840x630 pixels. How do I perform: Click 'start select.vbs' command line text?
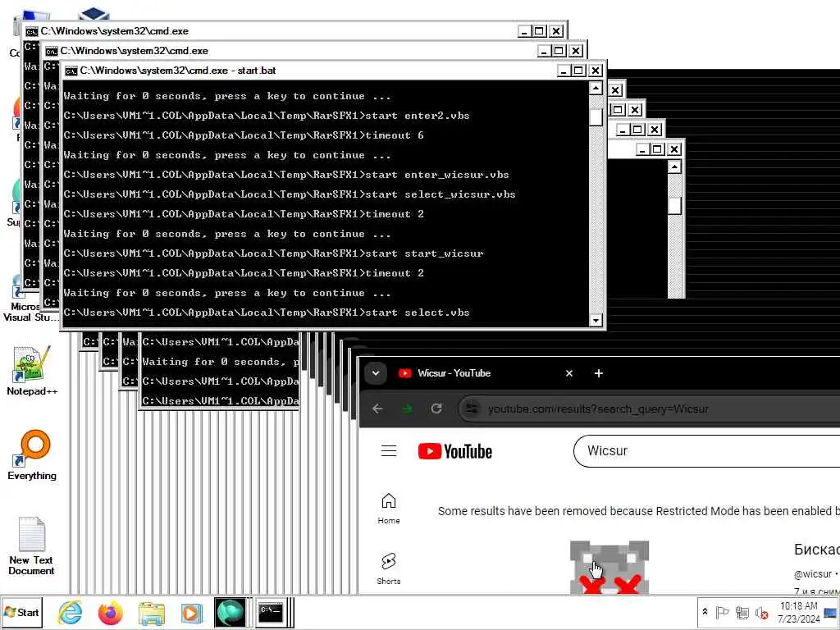[x=418, y=313]
